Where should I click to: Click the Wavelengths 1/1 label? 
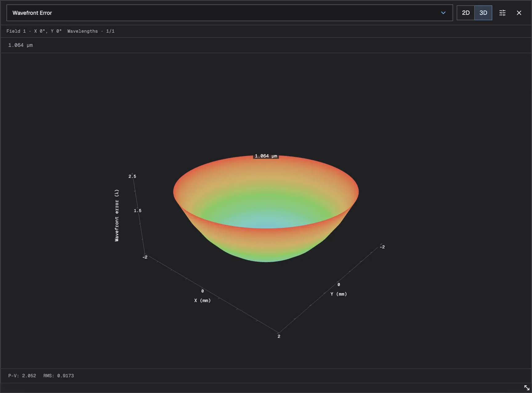pos(91,31)
